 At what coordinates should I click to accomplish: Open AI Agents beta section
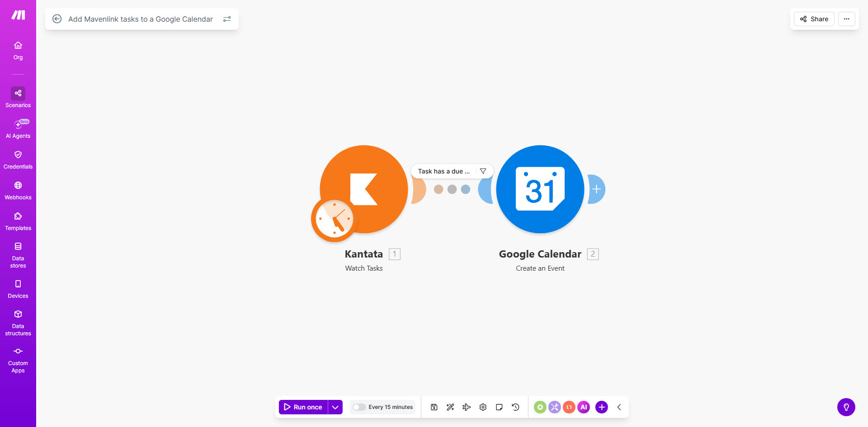(x=18, y=129)
